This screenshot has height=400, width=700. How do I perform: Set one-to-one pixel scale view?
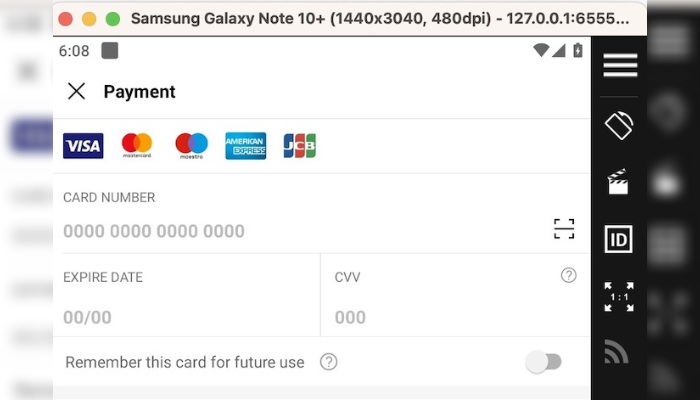pyautogui.click(x=619, y=297)
